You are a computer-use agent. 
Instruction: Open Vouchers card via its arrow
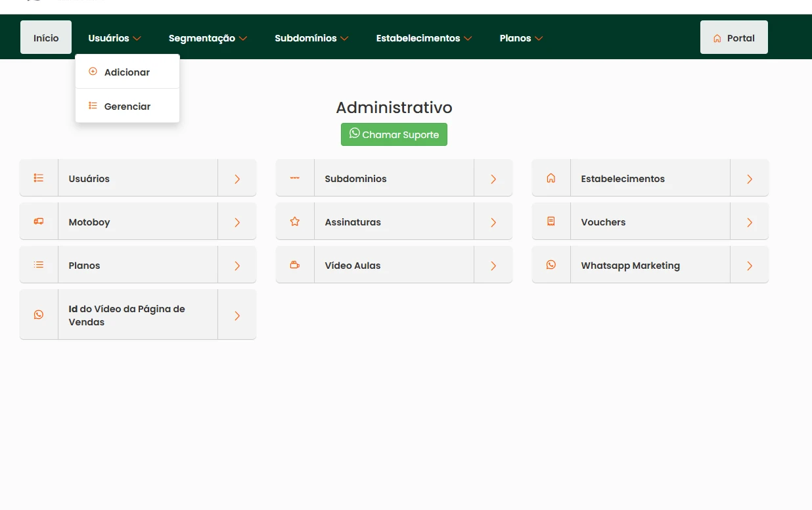[x=750, y=222]
